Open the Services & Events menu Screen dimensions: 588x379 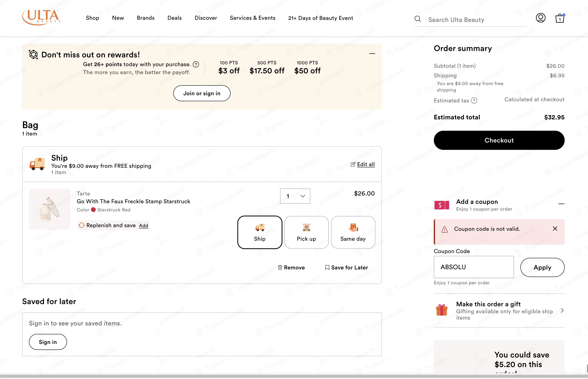click(253, 18)
